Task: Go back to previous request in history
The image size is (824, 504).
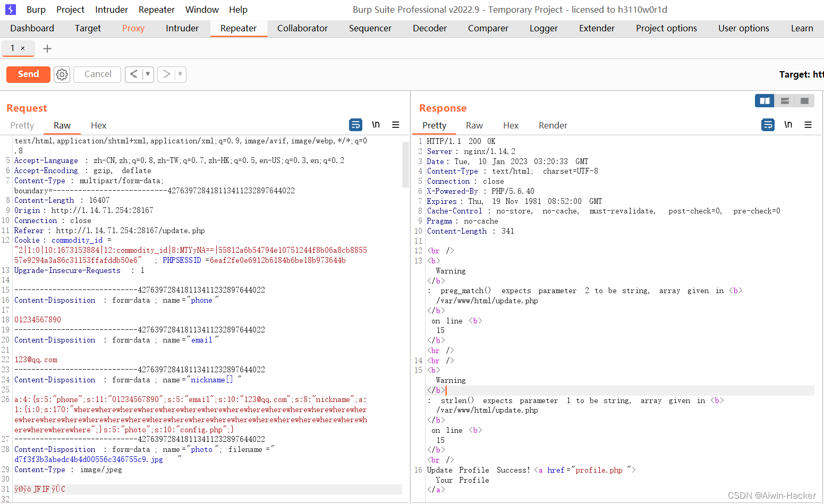Action: coord(134,74)
